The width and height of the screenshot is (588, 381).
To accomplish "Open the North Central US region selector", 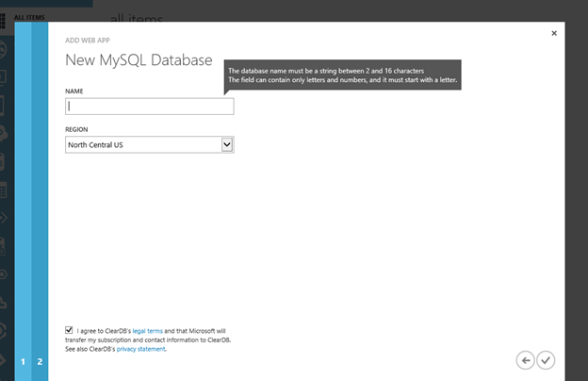I will [x=150, y=144].
